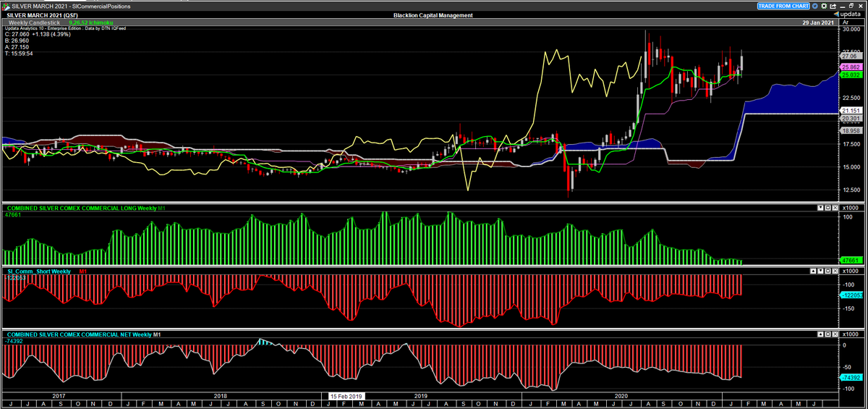Click COMBINED SILVER COMEX COMMERCIAL LONG Weekly label
This screenshot has height=409, width=868.
[x=82, y=208]
